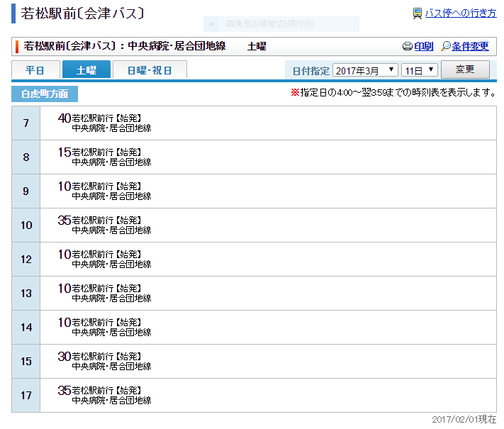Click the 14 o'clock hour cell
This screenshot has height=429, width=504.
(x=26, y=328)
